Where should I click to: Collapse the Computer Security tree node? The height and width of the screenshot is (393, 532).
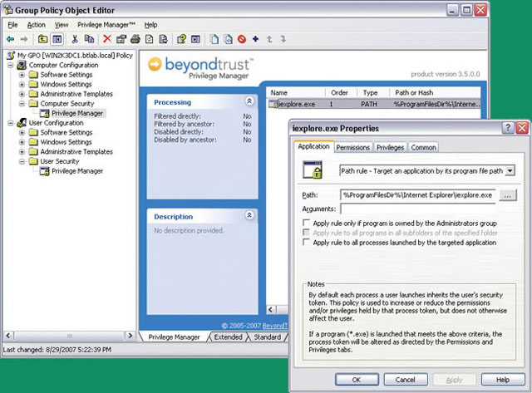[22, 103]
